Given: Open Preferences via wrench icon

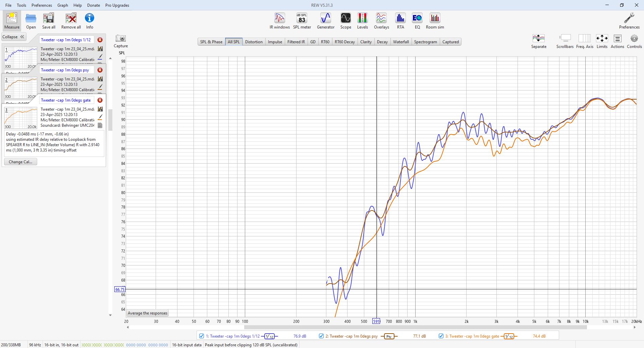Looking at the screenshot, I should click(629, 21).
